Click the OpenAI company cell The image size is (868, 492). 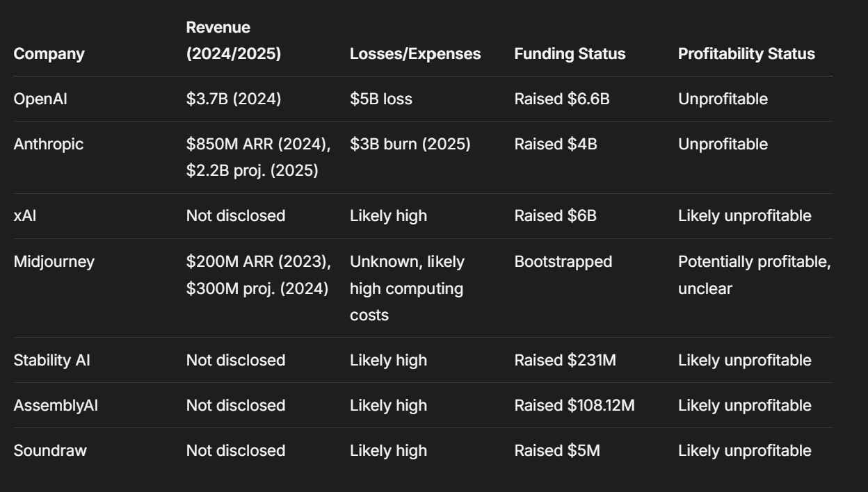pyautogui.click(x=40, y=99)
